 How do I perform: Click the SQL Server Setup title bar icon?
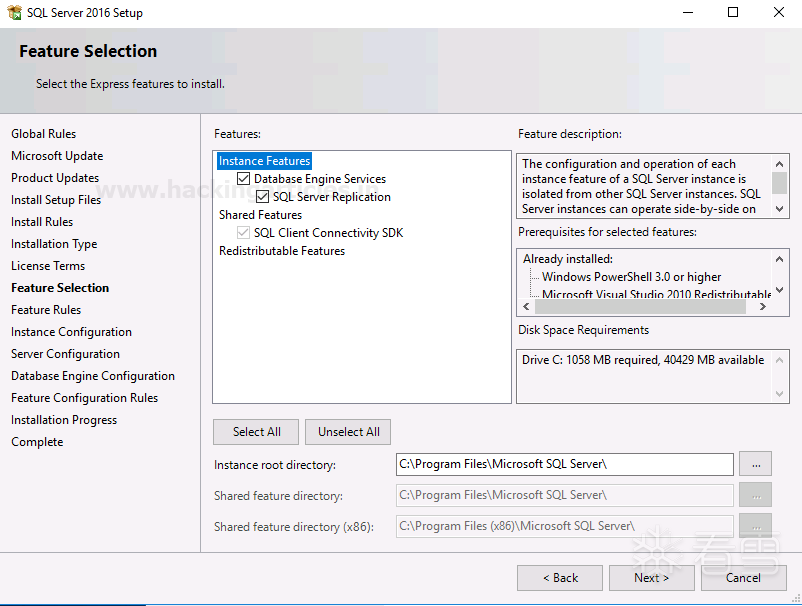pyautogui.click(x=14, y=12)
